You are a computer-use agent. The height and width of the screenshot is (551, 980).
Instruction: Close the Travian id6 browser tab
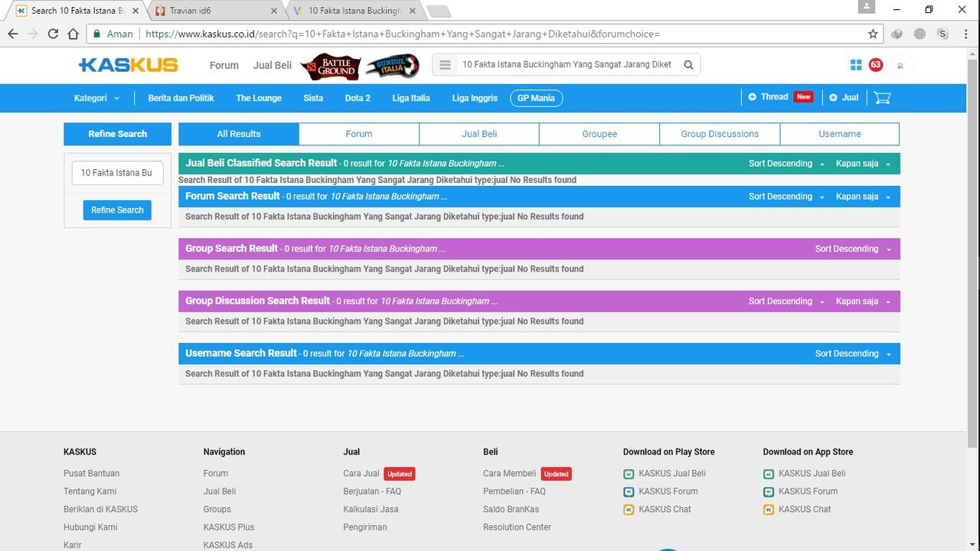(x=275, y=11)
